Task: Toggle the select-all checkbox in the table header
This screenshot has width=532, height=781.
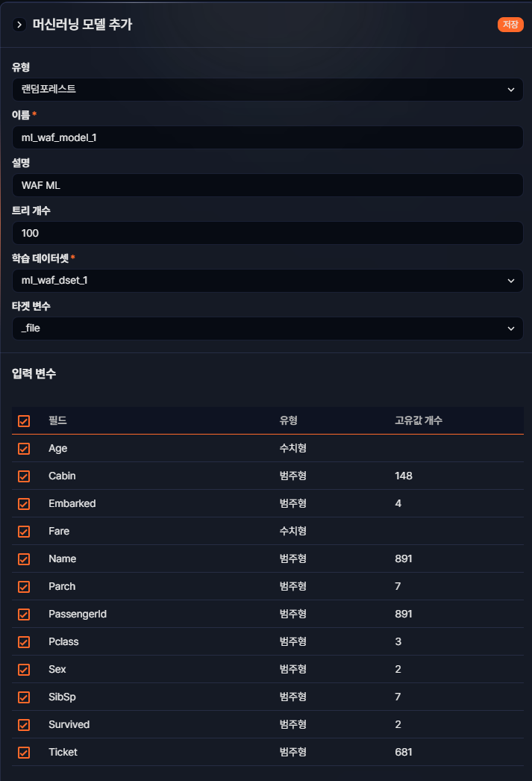Action: [23, 421]
